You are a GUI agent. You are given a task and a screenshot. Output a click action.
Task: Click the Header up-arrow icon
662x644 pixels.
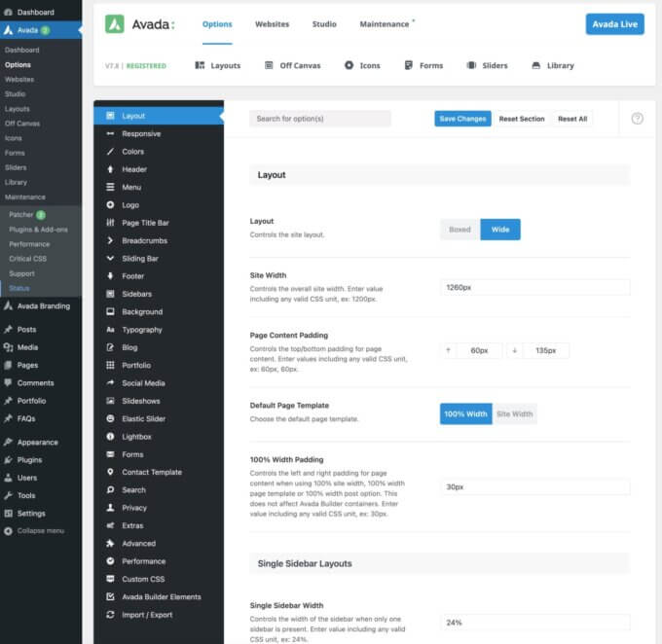110,169
